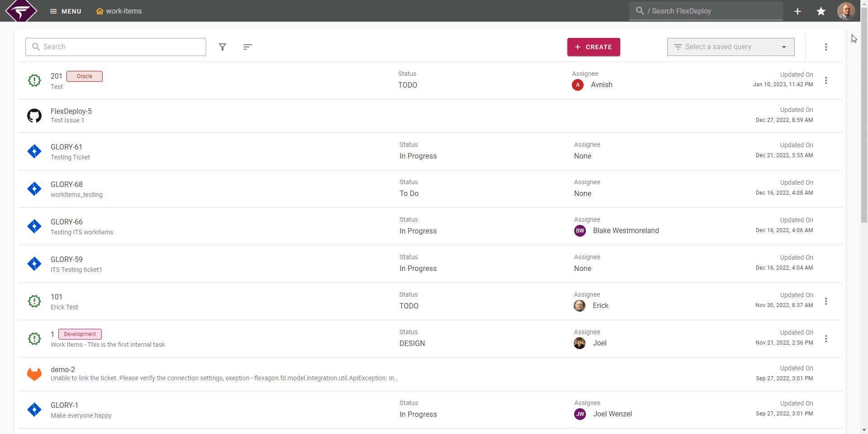Click the In Progress status of GLORY-61
868x434 pixels.
point(418,156)
